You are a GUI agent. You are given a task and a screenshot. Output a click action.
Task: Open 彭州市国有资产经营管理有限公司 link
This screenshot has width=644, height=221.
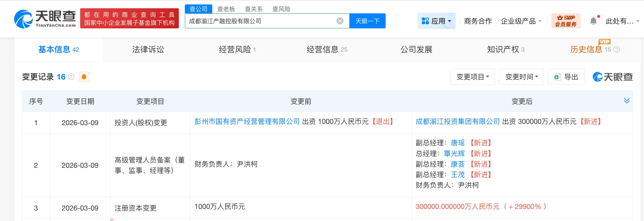tap(247, 122)
